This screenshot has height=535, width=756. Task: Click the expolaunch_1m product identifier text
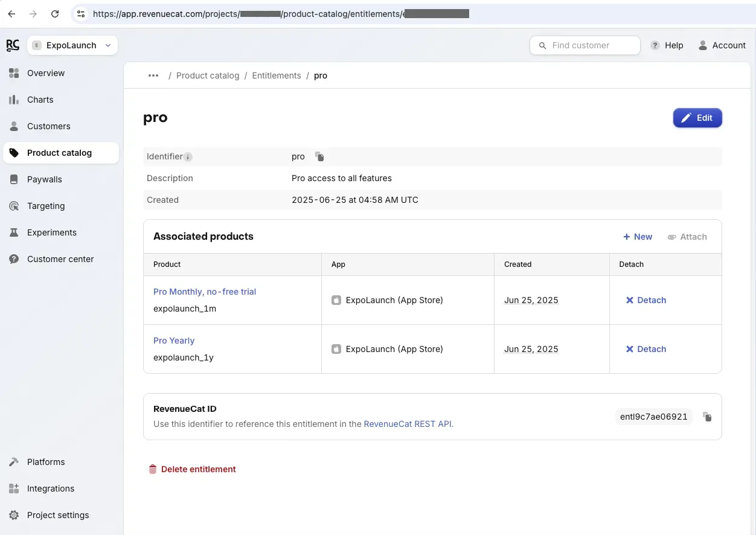[185, 309]
